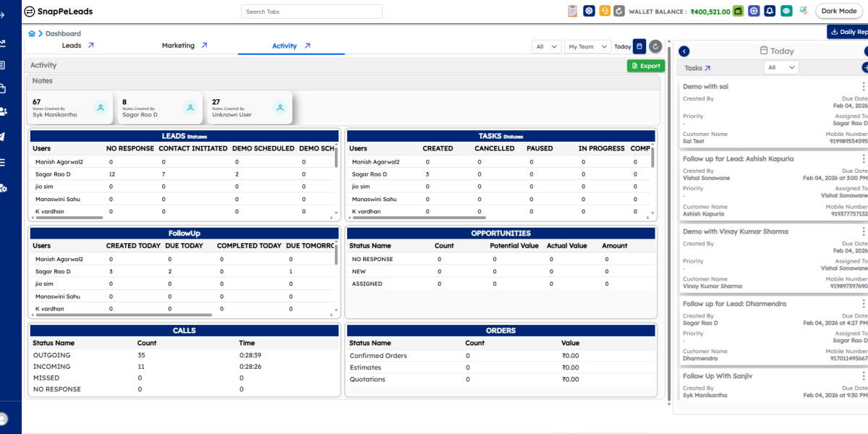Screen dimensions: 868x434
Task: Click the Search Tabs input field
Action: point(311,12)
